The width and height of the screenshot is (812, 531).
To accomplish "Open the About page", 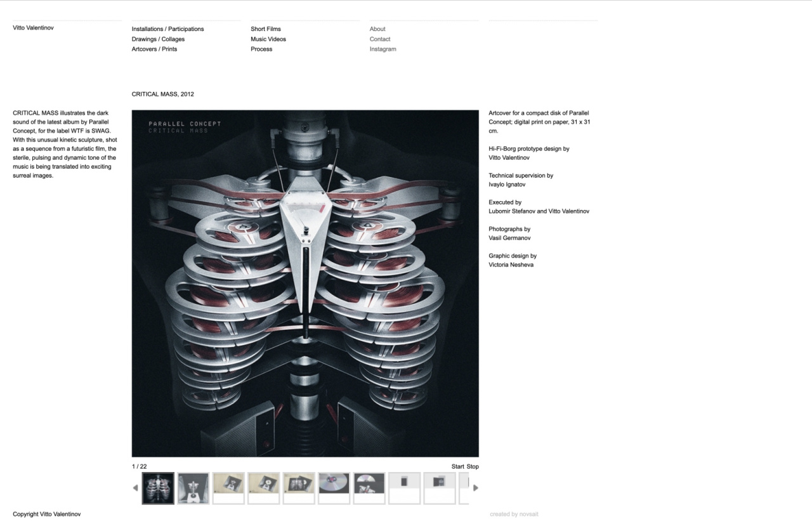I will click(377, 29).
